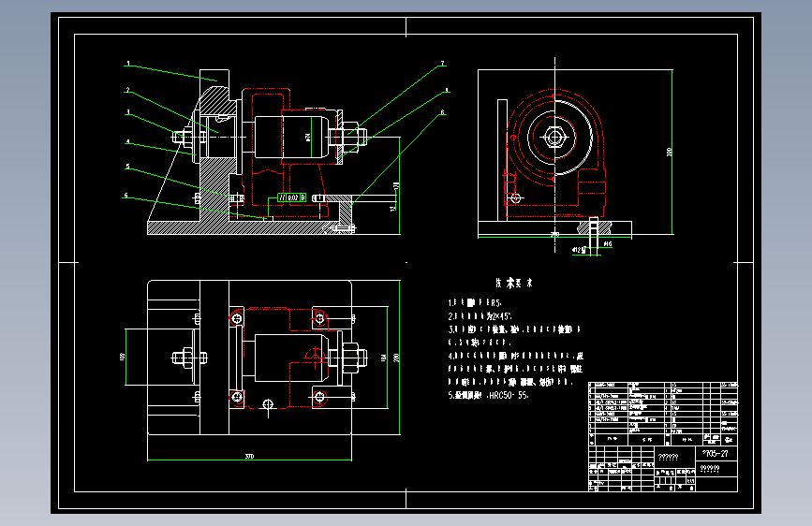
Task: Click part callout number 1
Action: coord(128,65)
